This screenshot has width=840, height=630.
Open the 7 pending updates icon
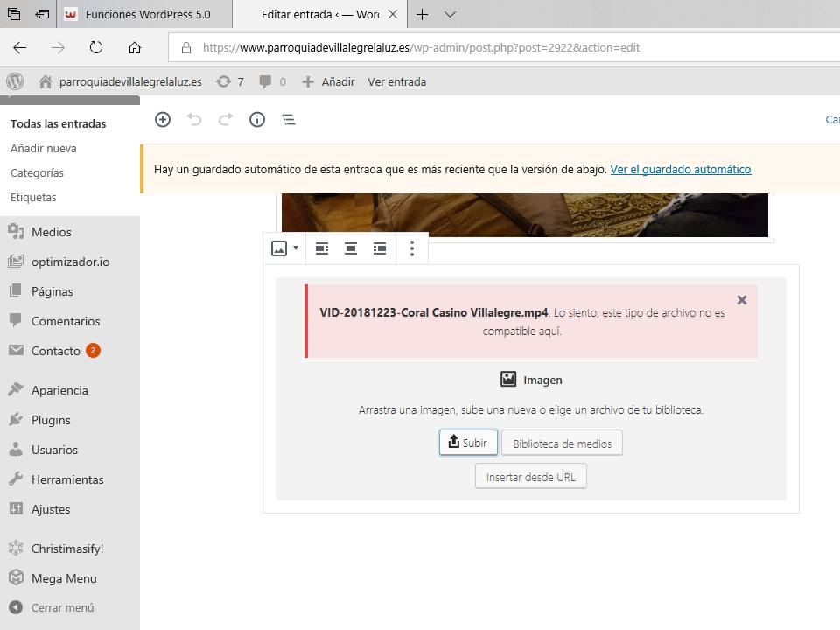point(230,82)
